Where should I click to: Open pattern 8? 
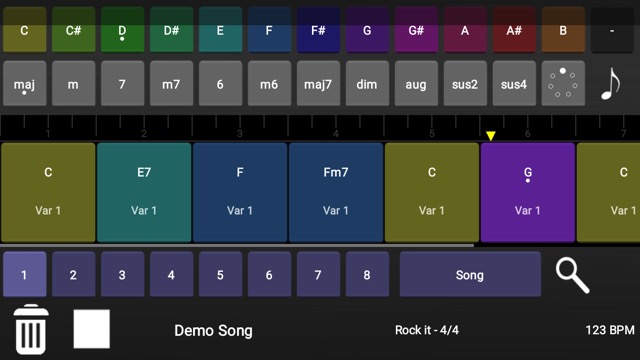[367, 274]
